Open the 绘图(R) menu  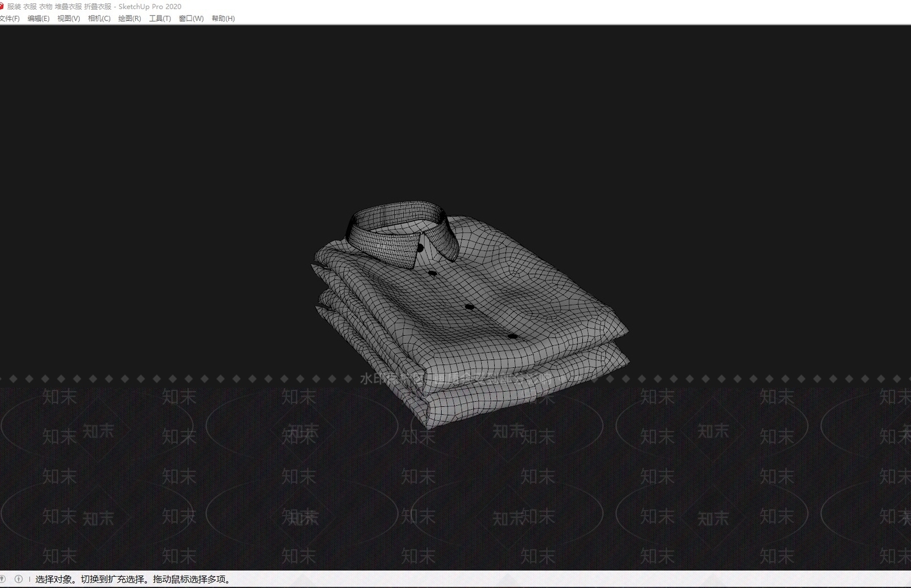tap(129, 18)
